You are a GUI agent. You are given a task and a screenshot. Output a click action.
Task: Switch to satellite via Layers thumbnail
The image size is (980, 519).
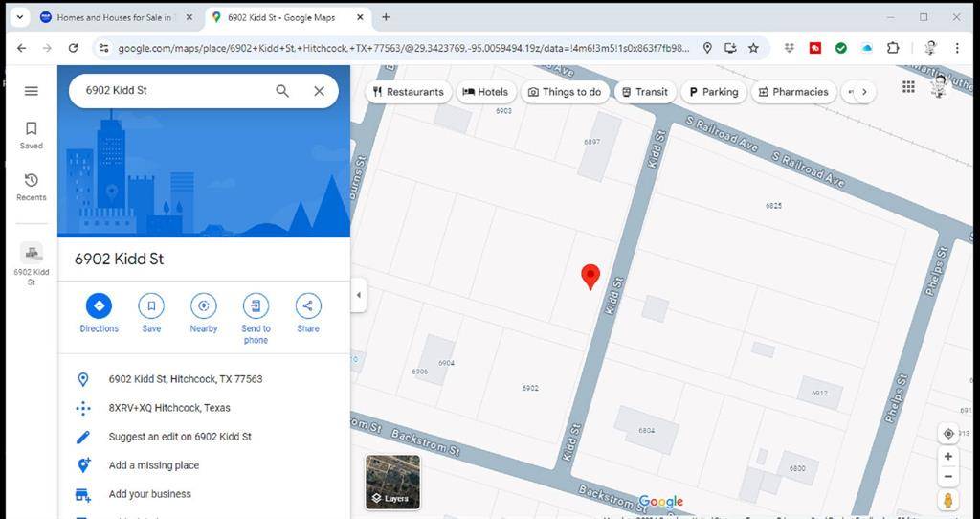coord(393,482)
